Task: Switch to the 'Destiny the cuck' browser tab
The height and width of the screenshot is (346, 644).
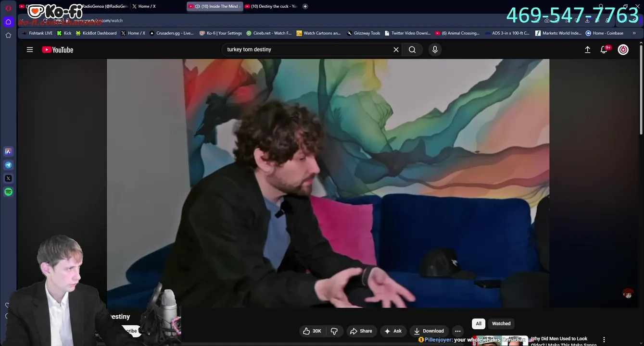Action: tap(271, 6)
